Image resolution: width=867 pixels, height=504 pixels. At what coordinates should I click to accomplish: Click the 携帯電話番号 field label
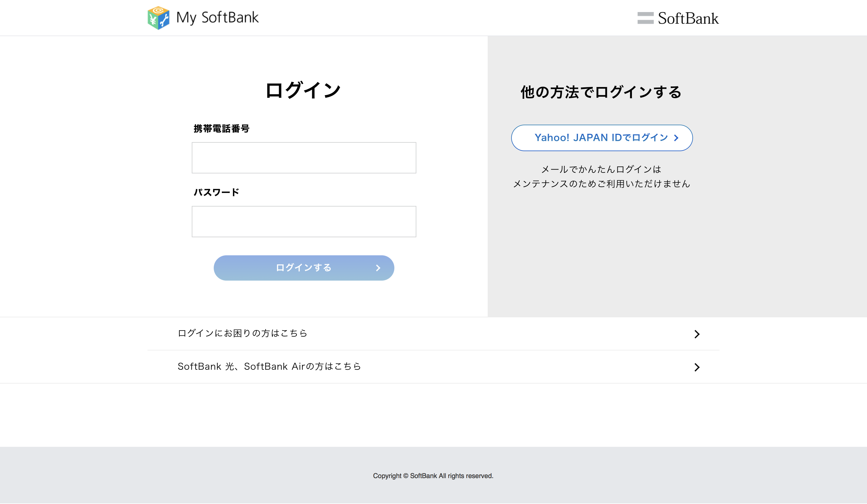click(x=221, y=129)
